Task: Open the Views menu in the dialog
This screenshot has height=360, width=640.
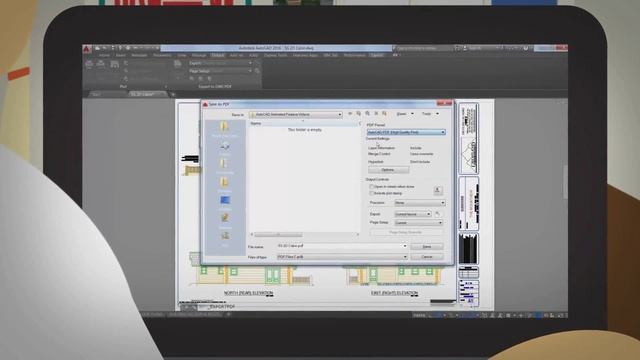Action: pos(404,114)
